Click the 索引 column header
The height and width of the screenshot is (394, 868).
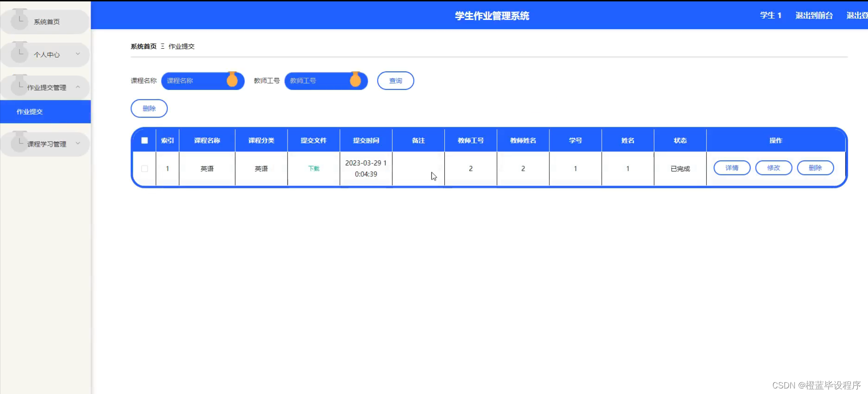click(x=167, y=140)
